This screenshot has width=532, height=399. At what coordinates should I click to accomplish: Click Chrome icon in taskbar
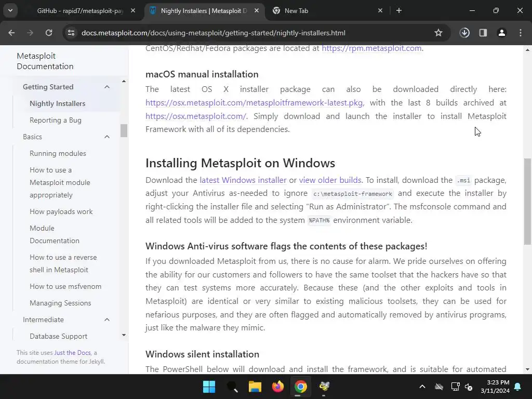(x=301, y=387)
